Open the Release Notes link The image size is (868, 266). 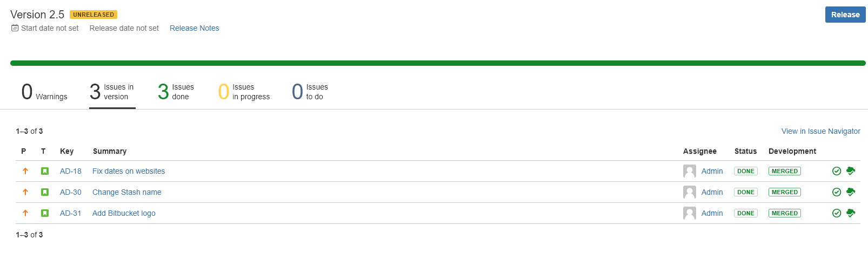[195, 28]
